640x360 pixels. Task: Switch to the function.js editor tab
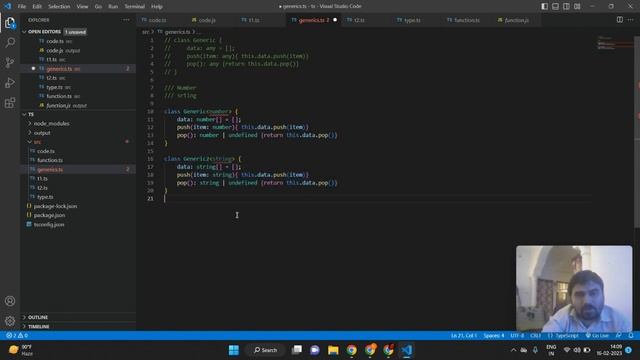click(x=516, y=20)
